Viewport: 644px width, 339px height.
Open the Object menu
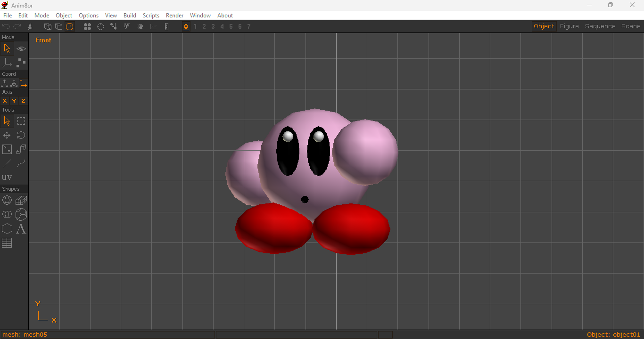[64, 16]
